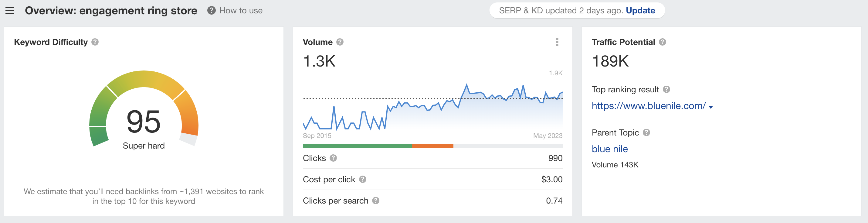Open the hamburger menu

10,11
